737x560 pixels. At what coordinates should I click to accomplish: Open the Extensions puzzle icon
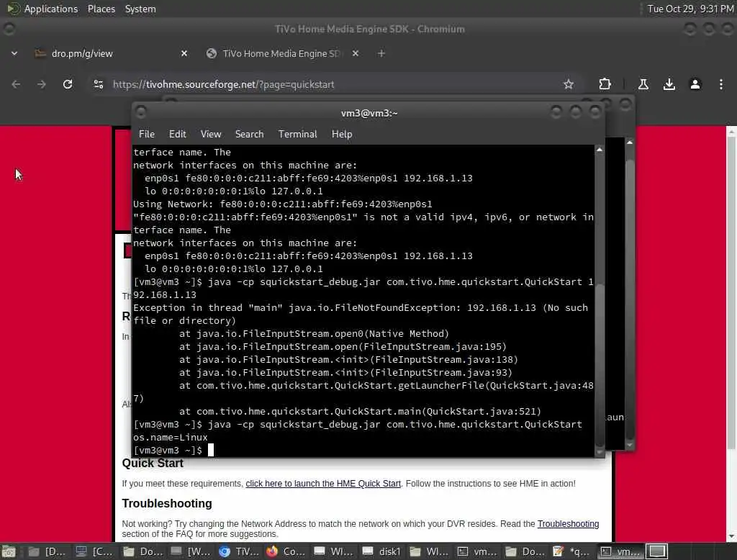coord(605,84)
